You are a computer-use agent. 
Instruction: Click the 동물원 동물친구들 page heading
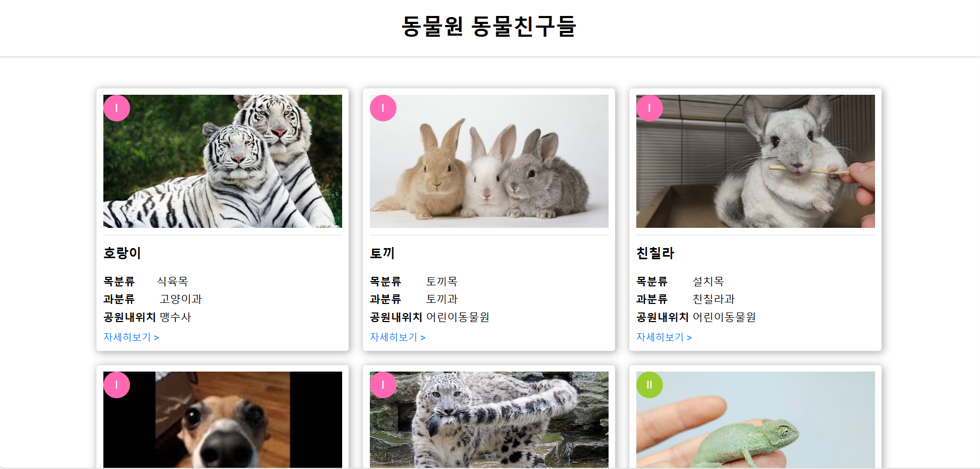489,26
